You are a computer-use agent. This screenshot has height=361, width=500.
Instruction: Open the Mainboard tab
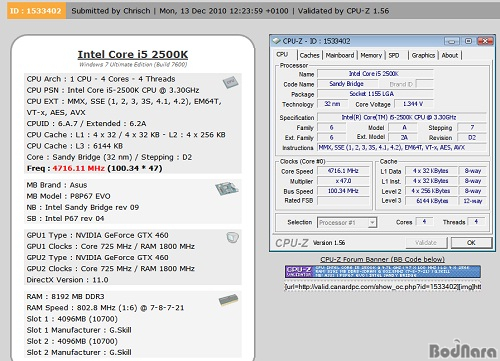click(x=340, y=55)
